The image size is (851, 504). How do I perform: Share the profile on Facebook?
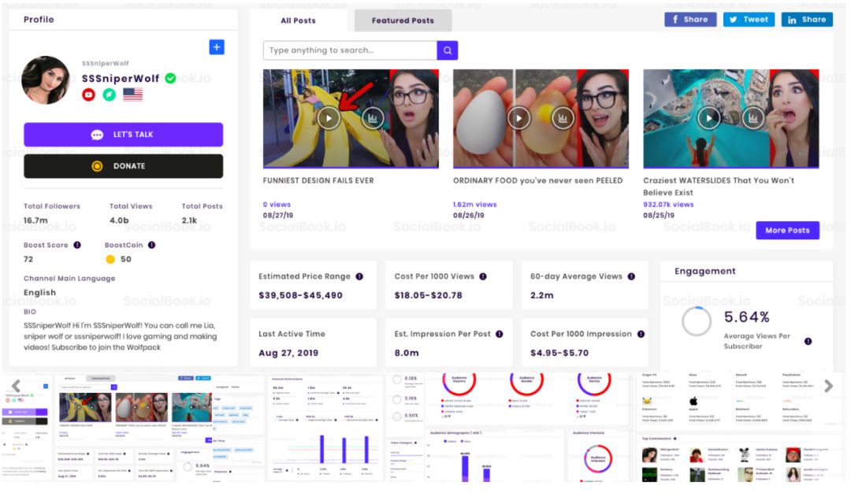690,20
